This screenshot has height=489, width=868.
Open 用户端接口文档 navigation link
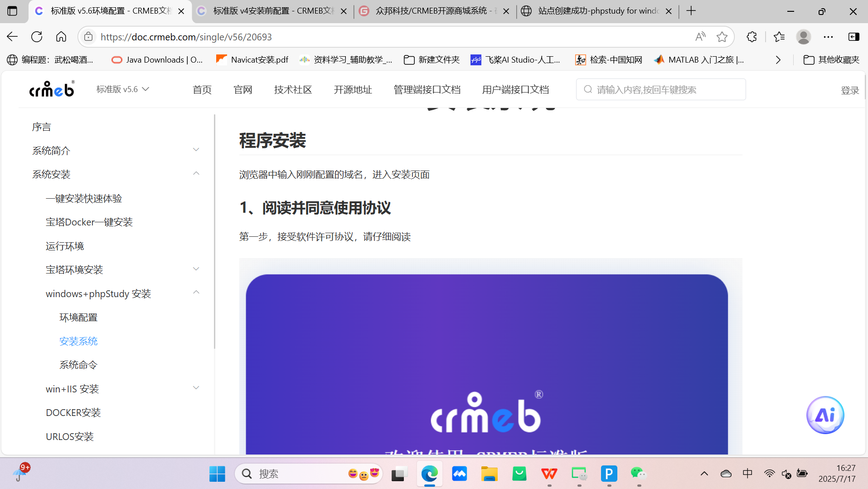point(515,90)
